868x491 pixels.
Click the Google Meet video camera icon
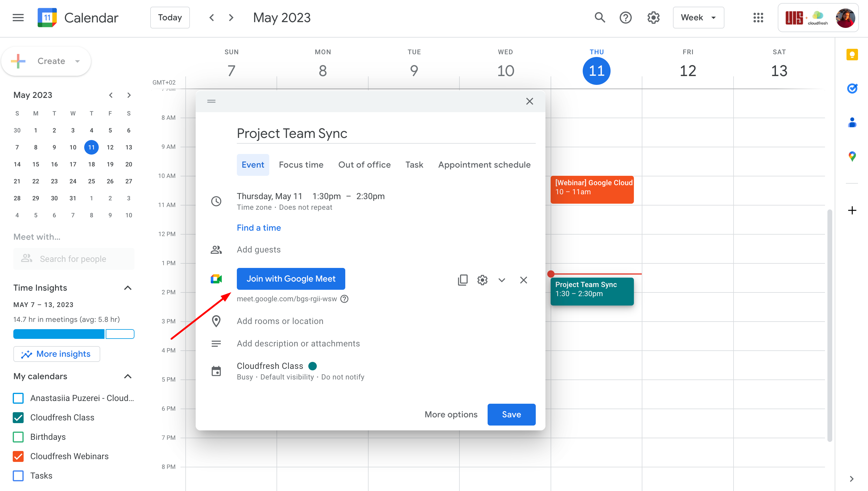click(217, 278)
